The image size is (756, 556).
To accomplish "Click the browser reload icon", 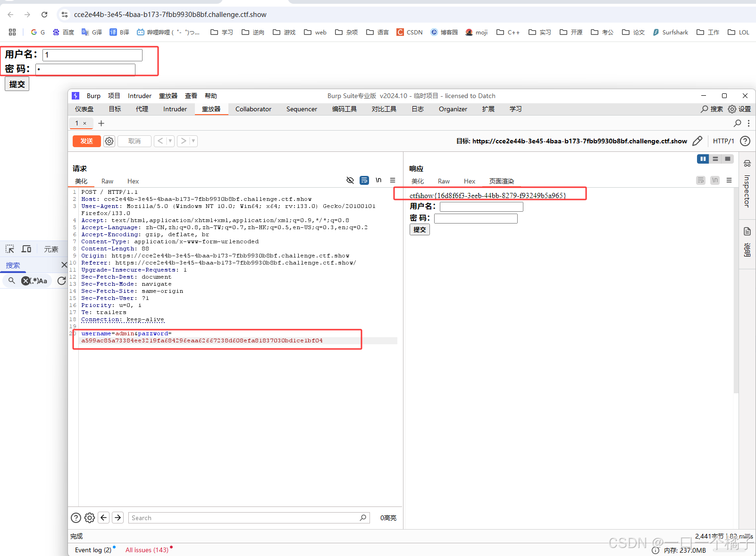I will pos(44,15).
